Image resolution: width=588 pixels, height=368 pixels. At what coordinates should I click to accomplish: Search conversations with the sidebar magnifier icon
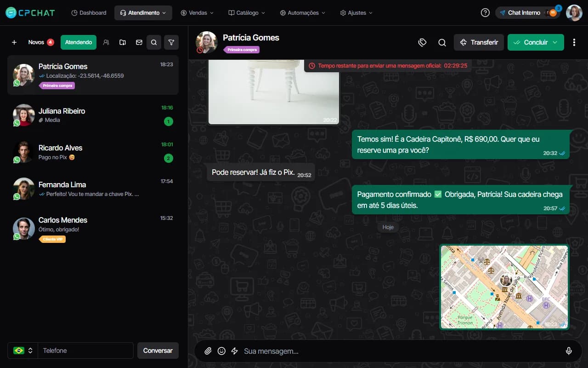(154, 42)
